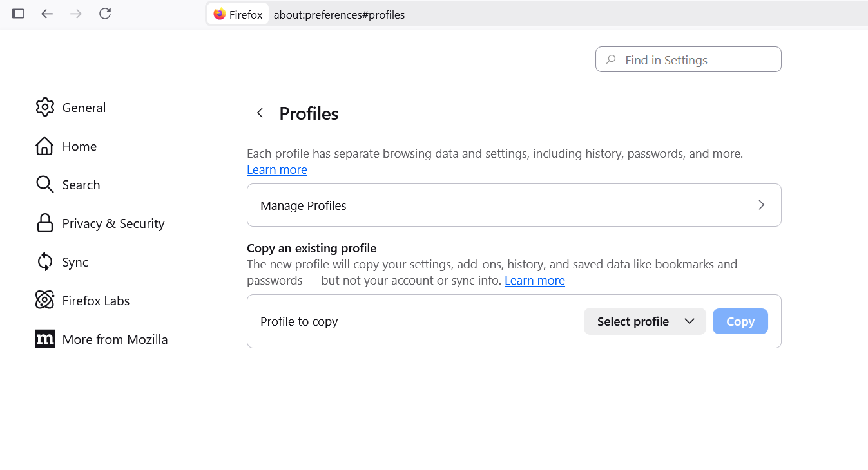Select the Home sidebar icon
The width and height of the screenshot is (868, 470).
coord(45,146)
